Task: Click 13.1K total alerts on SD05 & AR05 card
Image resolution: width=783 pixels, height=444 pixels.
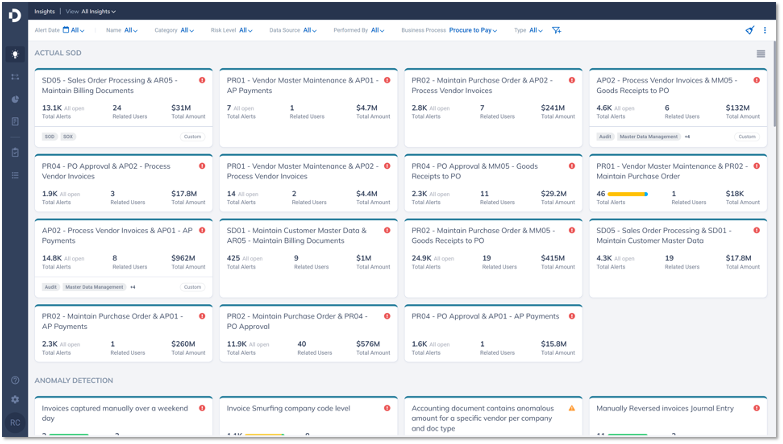Action: pos(52,108)
